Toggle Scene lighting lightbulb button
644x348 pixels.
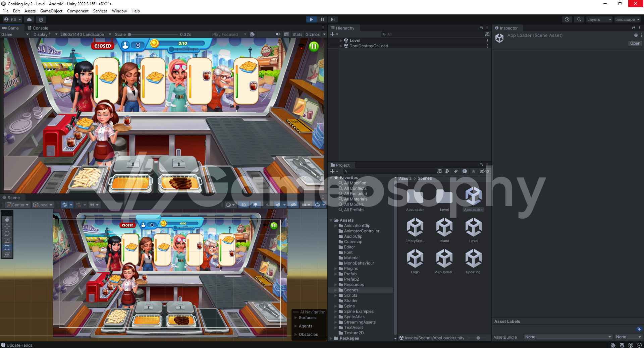coord(256,205)
